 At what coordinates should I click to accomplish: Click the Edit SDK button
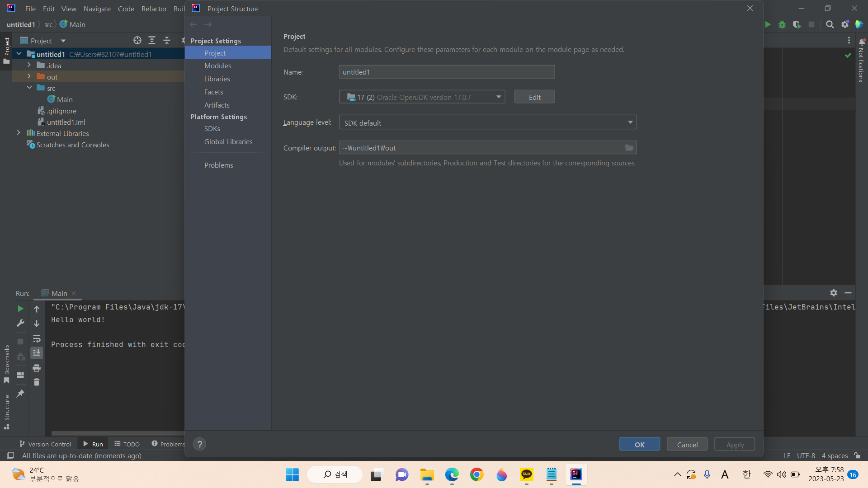click(x=534, y=97)
